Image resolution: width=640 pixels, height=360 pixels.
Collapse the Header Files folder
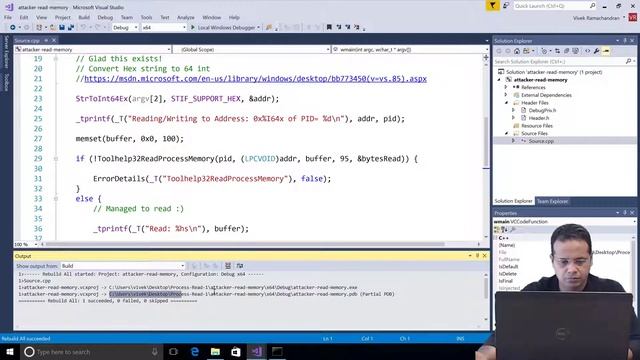click(506, 103)
